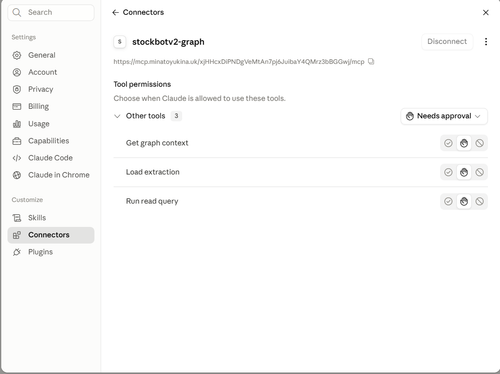The image size is (500, 374).
Task: Click the stockbotv2-graph title
Action: point(168,42)
